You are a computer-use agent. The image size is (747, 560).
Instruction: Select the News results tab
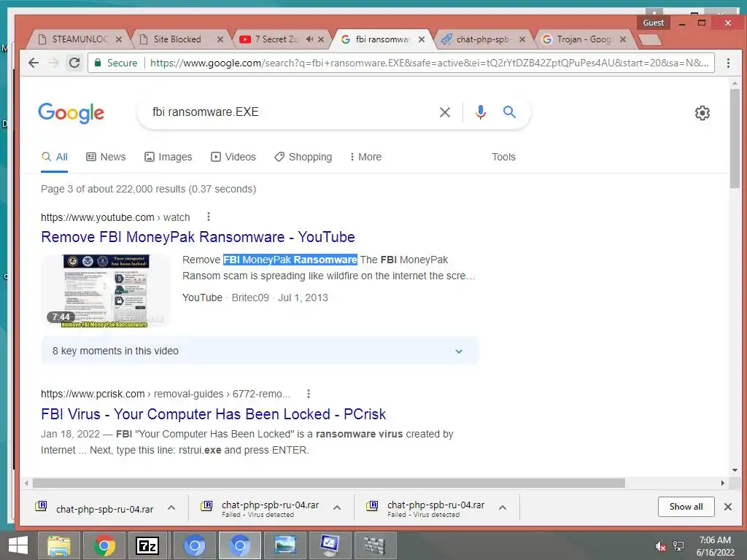pos(106,157)
